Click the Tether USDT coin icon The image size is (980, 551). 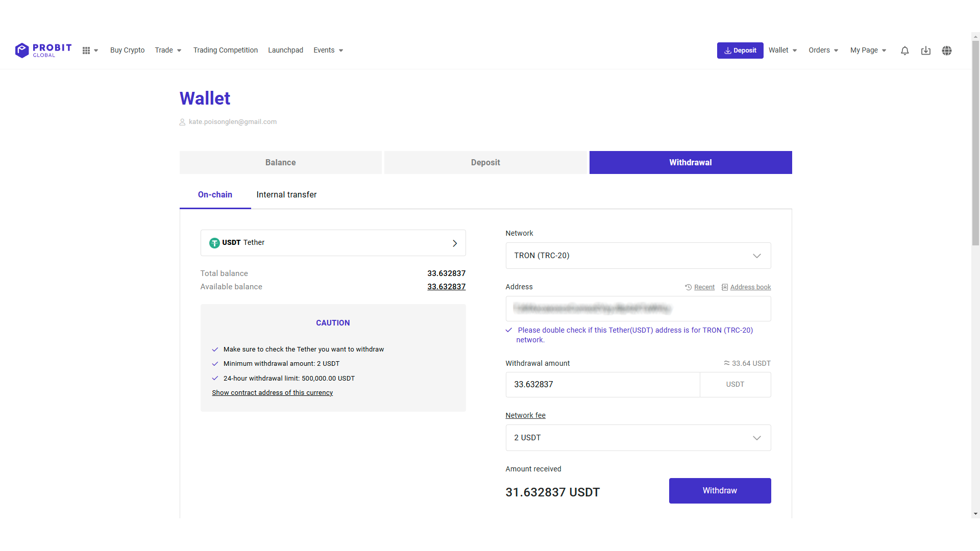click(x=214, y=243)
